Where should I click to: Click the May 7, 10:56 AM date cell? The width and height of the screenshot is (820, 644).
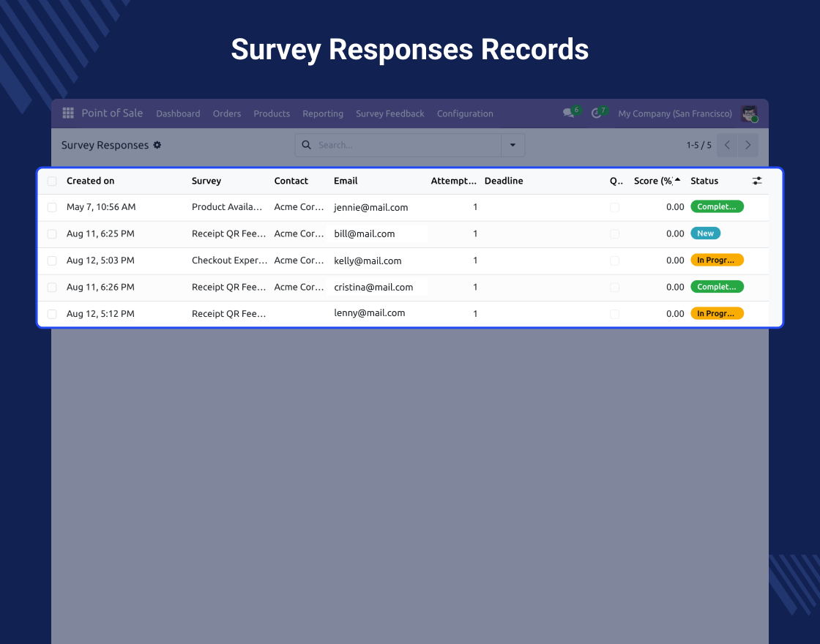(101, 207)
